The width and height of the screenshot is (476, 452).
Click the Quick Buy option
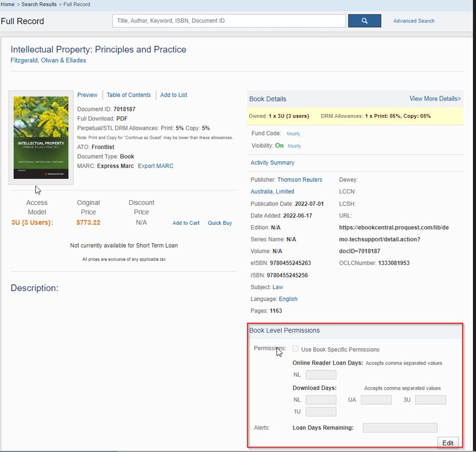pos(219,223)
